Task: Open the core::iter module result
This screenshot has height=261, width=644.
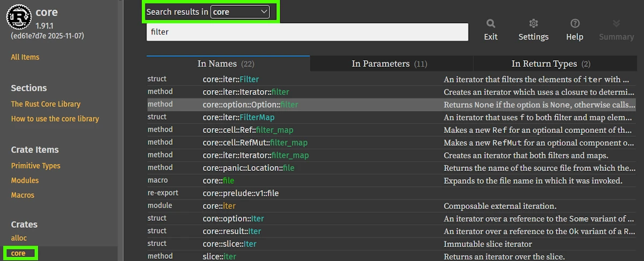Action: click(x=219, y=206)
